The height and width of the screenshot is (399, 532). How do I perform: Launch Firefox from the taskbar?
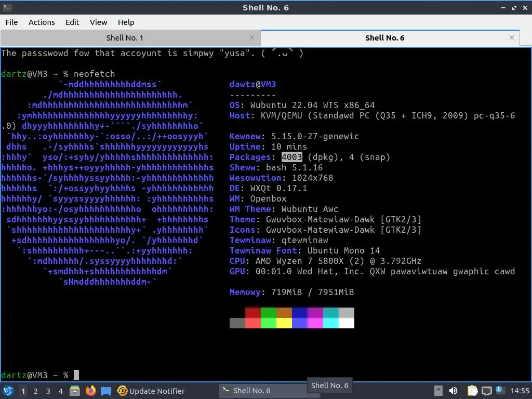[90, 391]
